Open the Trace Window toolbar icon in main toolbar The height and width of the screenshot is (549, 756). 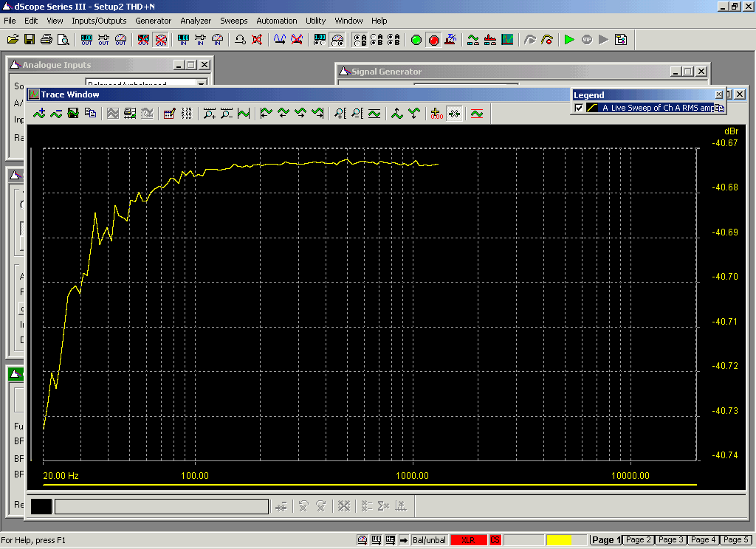[507, 40]
